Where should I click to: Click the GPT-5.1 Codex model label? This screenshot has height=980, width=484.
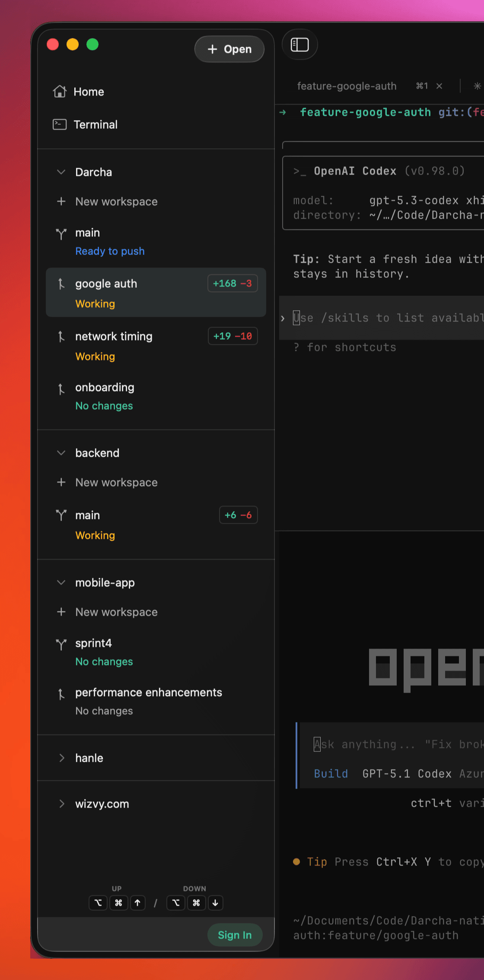coord(407,773)
